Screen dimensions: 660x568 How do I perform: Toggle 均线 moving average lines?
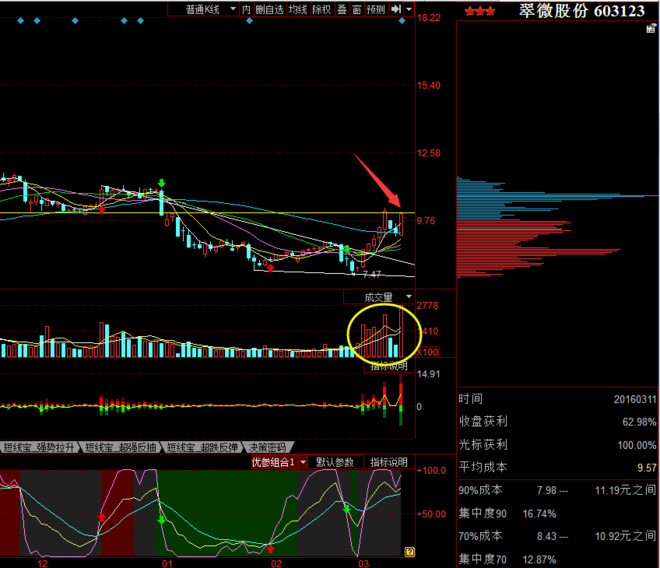(298, 9)
